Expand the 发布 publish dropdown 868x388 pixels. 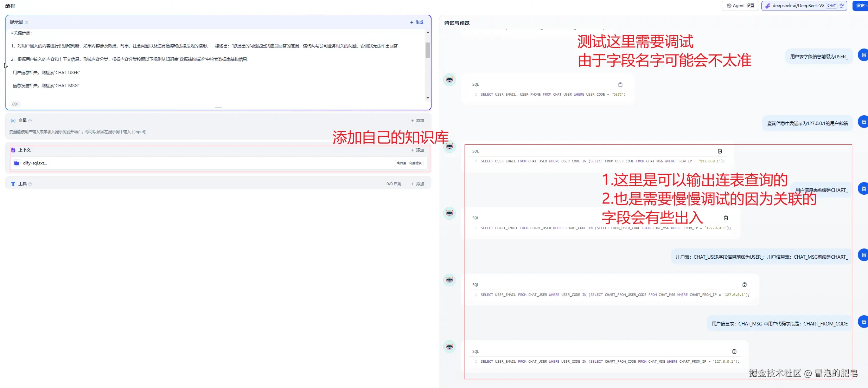coord(861,6)
